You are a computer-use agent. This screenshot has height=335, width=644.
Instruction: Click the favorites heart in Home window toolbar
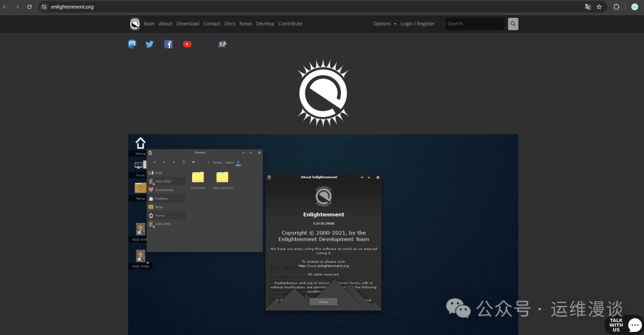point(193,162)
